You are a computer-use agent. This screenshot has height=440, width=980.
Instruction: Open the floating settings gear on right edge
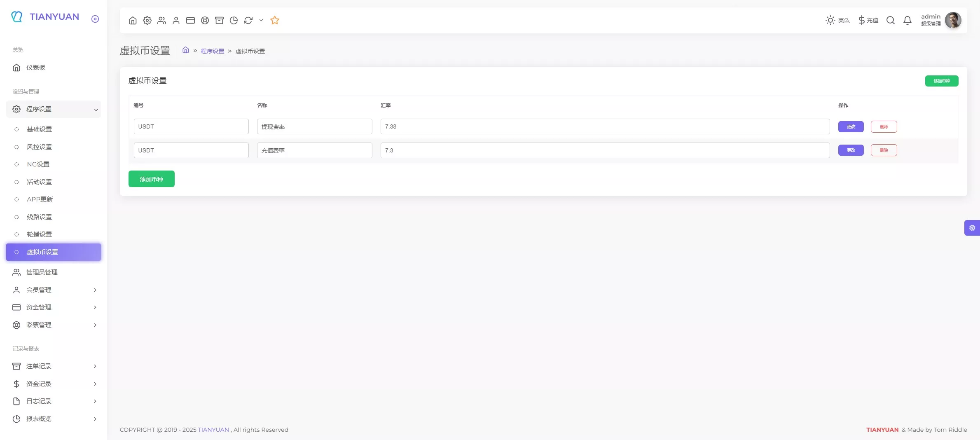972,228
